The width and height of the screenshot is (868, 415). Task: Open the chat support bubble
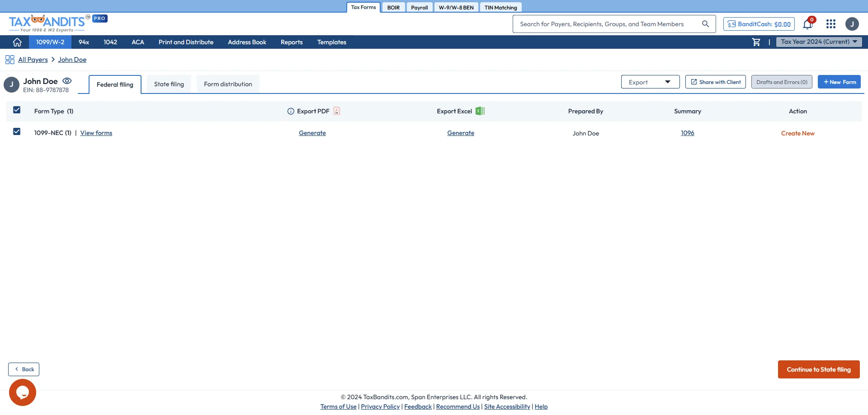pyautogui.click(x=22, y=392)
